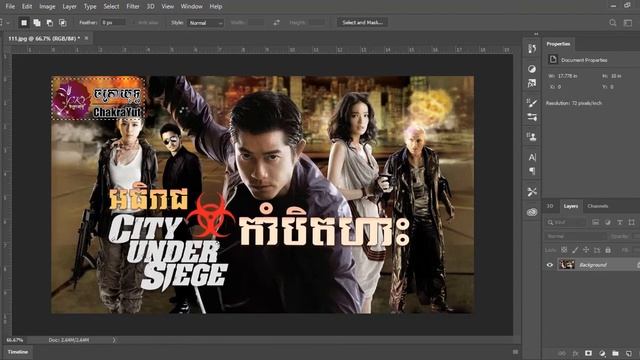Collapse panel dock double-arrow icon

pos(536,34)
